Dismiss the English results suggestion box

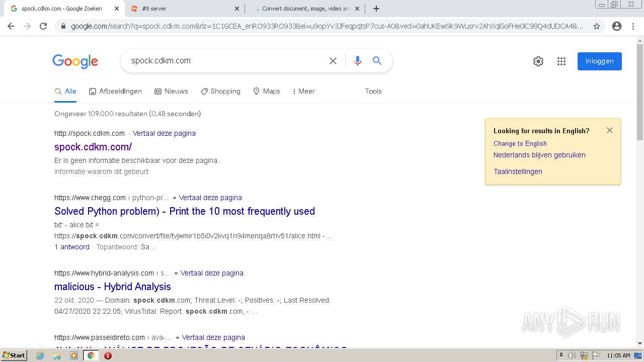click(610, 130)
